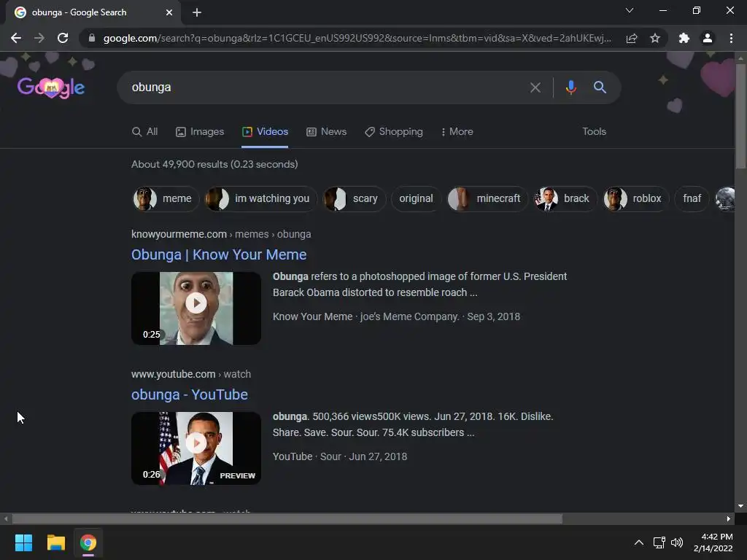Open the Chrome profile icon
The width and height of the screenshot is (747, 560).
(x=708, y=38)
